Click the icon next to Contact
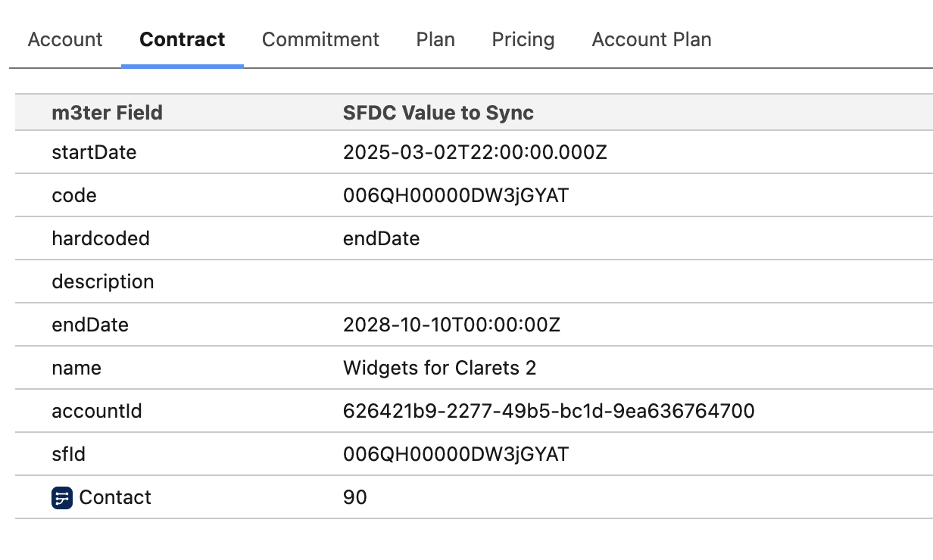 (62, 498)
